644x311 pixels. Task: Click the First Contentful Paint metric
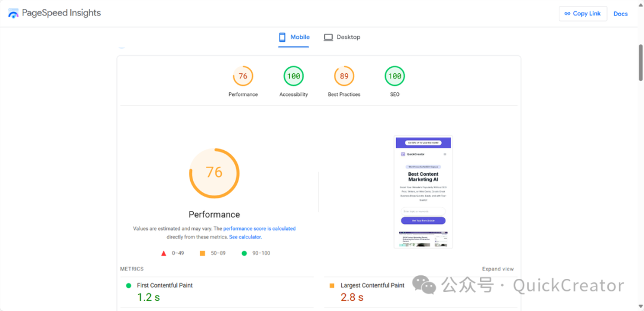point(165,285)
